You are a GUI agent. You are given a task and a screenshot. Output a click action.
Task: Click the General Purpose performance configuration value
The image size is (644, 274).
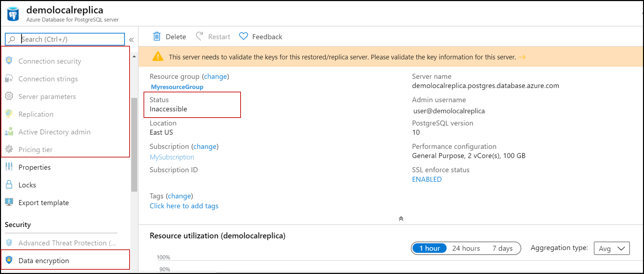tap(469, 156)
